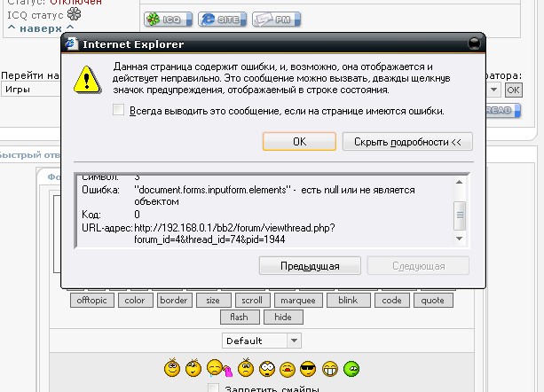
Task: Insert the red-lips kiss emoticon
Action: click(288, 370)
